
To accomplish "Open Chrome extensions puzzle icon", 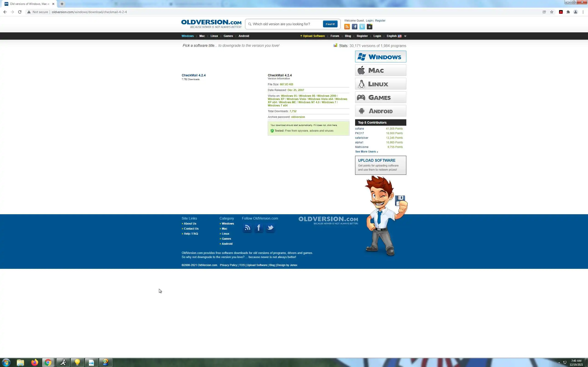I will click(x=568, y=12).
